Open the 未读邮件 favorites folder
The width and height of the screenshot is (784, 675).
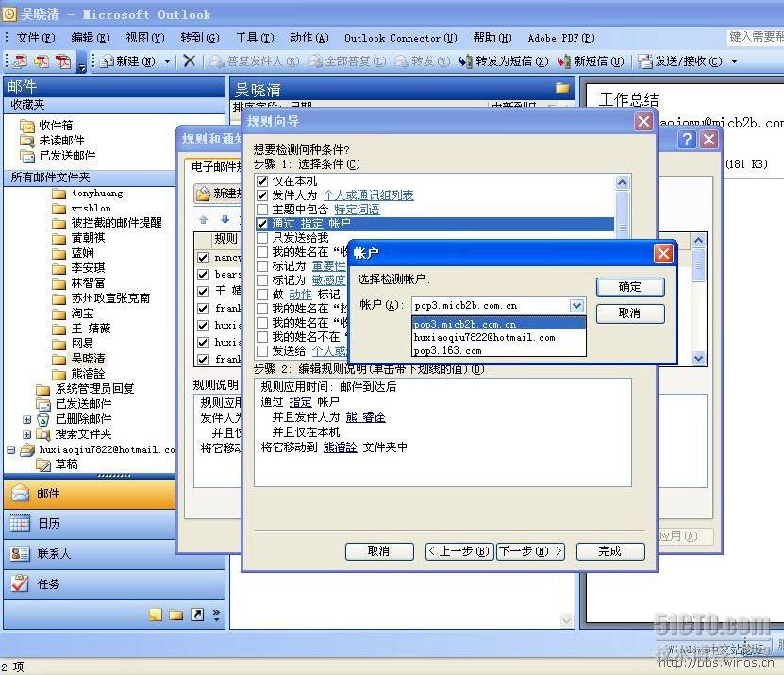tap(52, 140)
